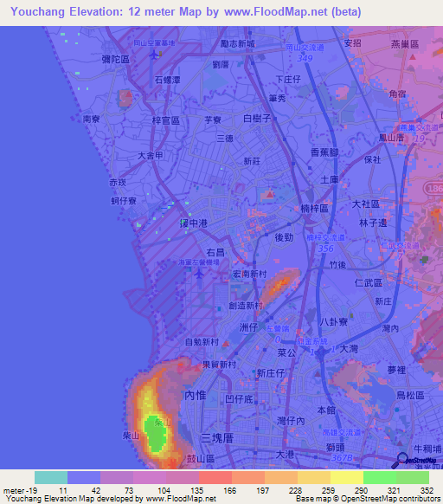The image size is (443, 504).
Task: Click the 創造新村 label
Action: coord(246,306)
